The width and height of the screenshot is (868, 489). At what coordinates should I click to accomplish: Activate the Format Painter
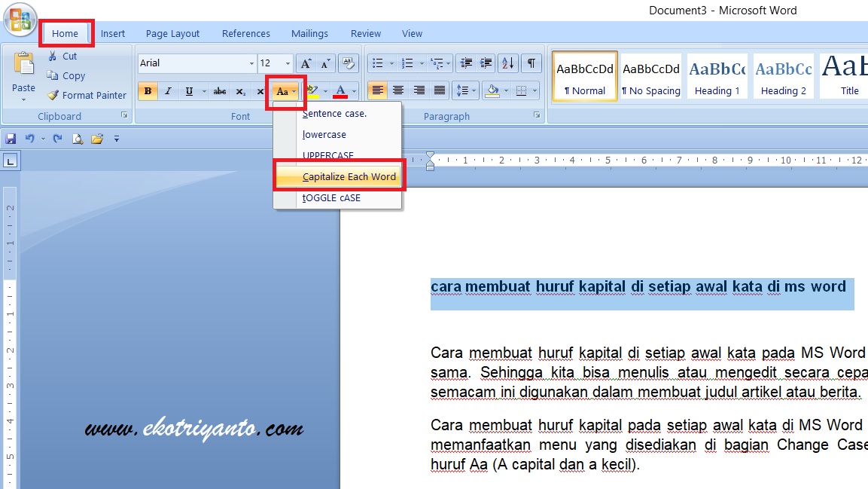pyautogui.click(x=87, y=95)
